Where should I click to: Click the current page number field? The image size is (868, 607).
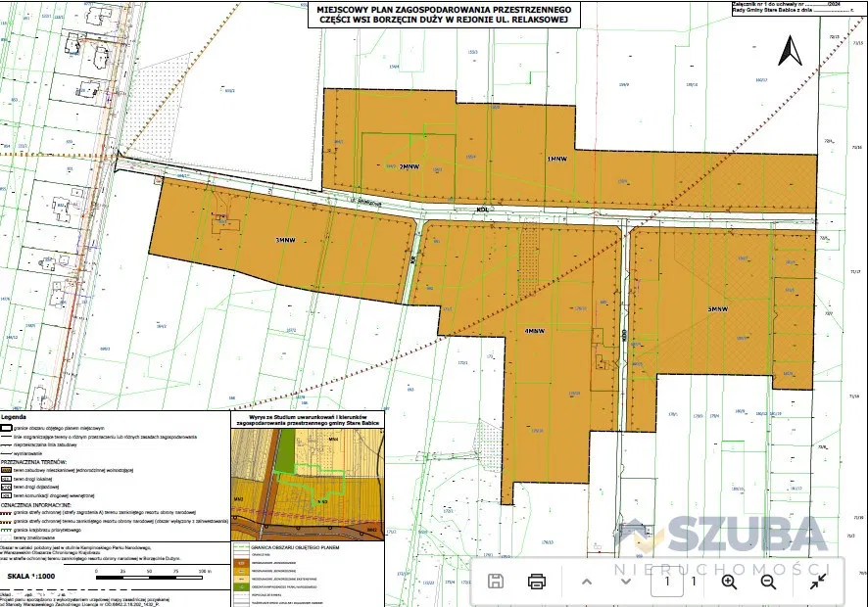(668, 581)
